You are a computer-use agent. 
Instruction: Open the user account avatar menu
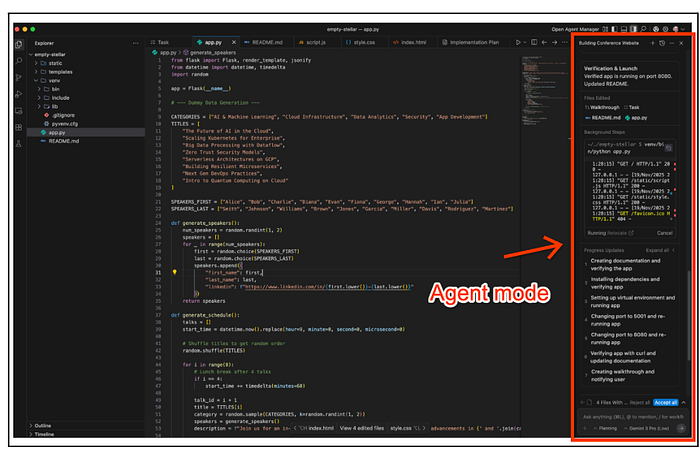click(676, 29)
